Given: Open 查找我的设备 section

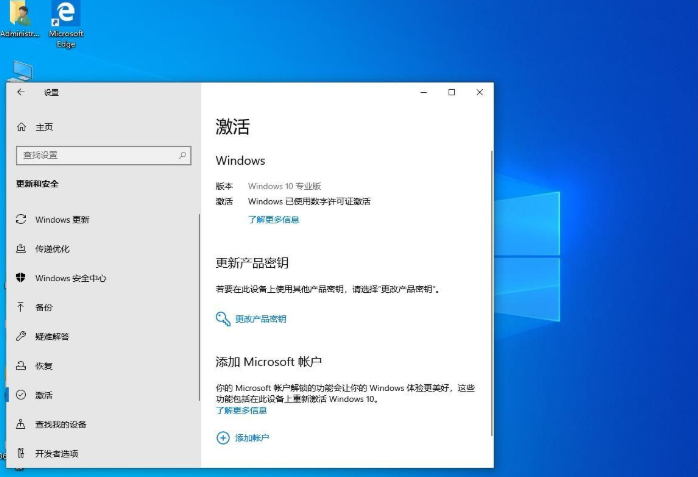Looking at the screenshot, I should tap(61, 424).
